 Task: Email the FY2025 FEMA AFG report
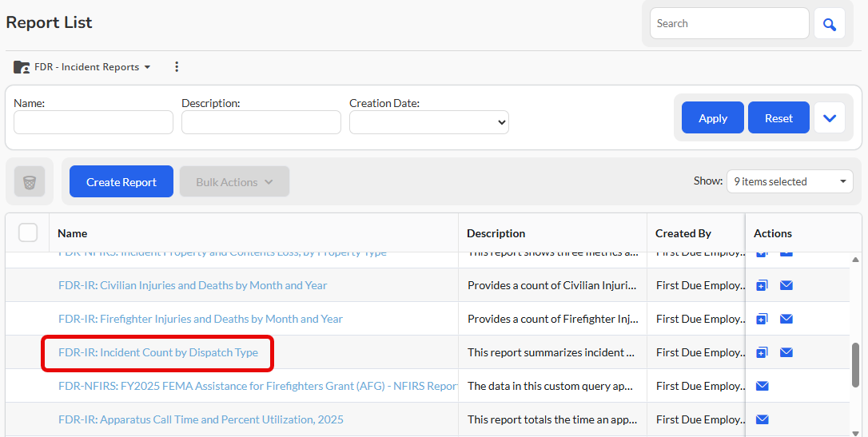click(x=762, y=386)
